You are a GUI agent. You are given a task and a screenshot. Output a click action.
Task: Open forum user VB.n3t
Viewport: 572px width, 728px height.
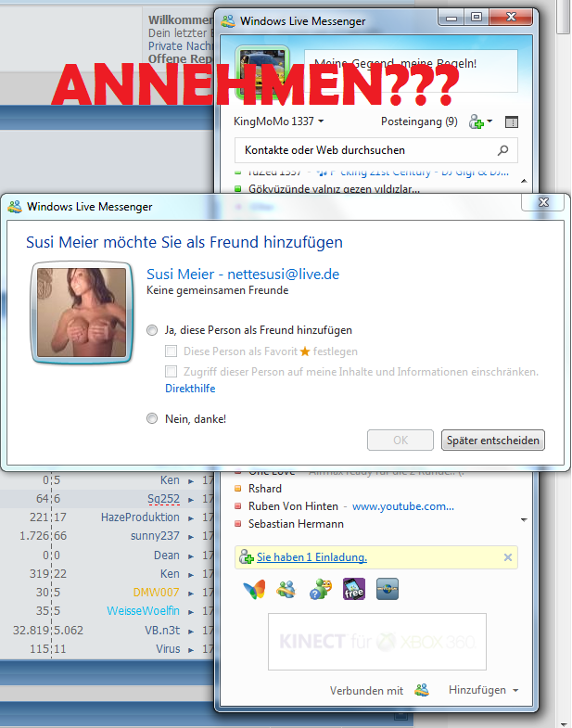coord(162,630)
